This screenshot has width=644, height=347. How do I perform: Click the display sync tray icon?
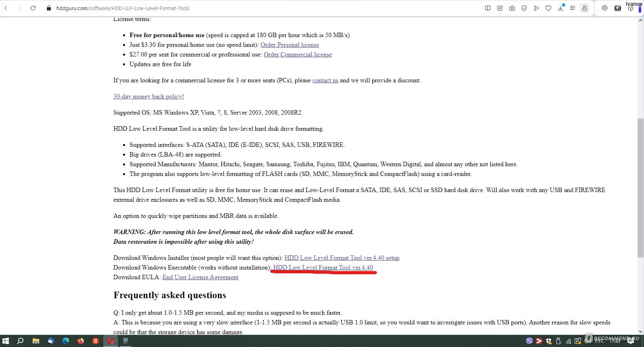[578, 341]
